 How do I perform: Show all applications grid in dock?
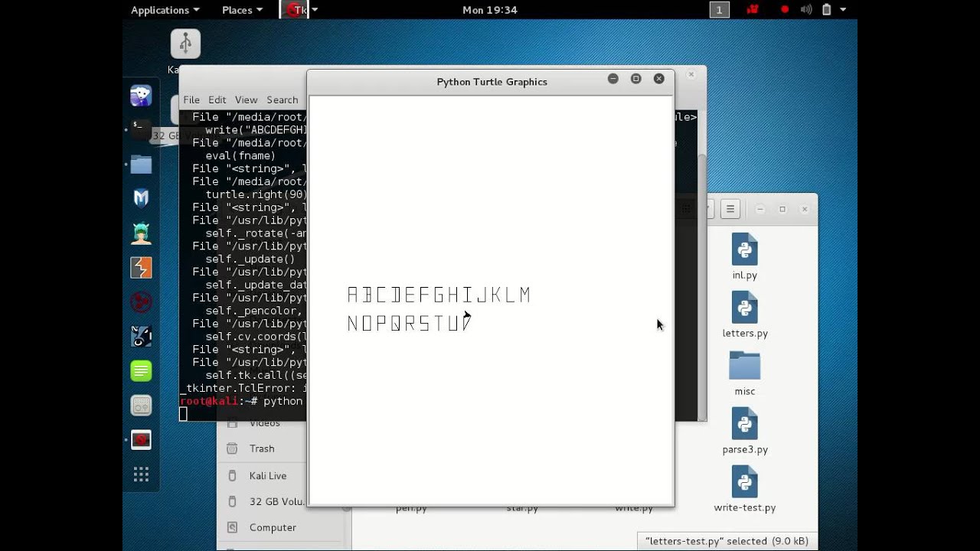pos(141,475)
